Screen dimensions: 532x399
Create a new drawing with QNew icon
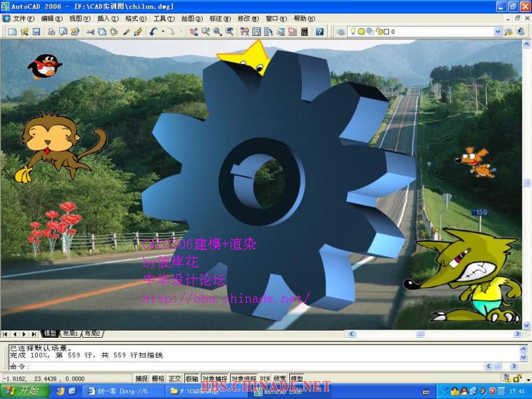[13, 31]
